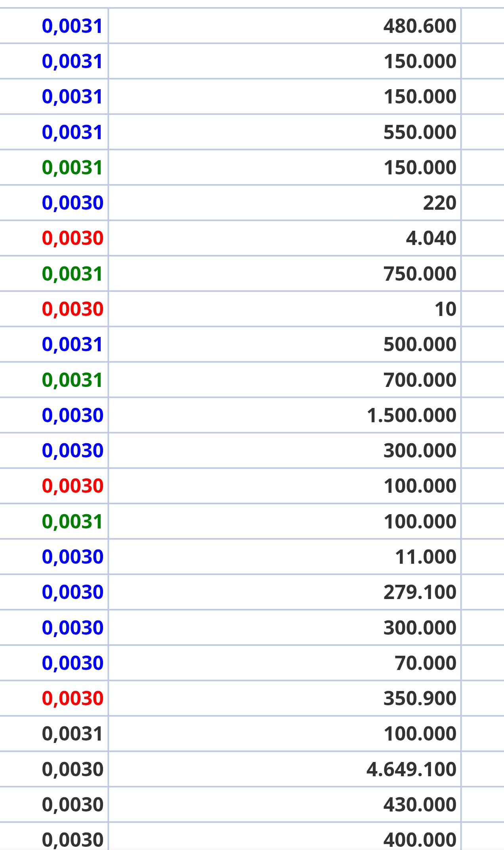Select the 1.500.000 volume cell
Viewport: 504px width, 850px height.
tap(284, 415)
